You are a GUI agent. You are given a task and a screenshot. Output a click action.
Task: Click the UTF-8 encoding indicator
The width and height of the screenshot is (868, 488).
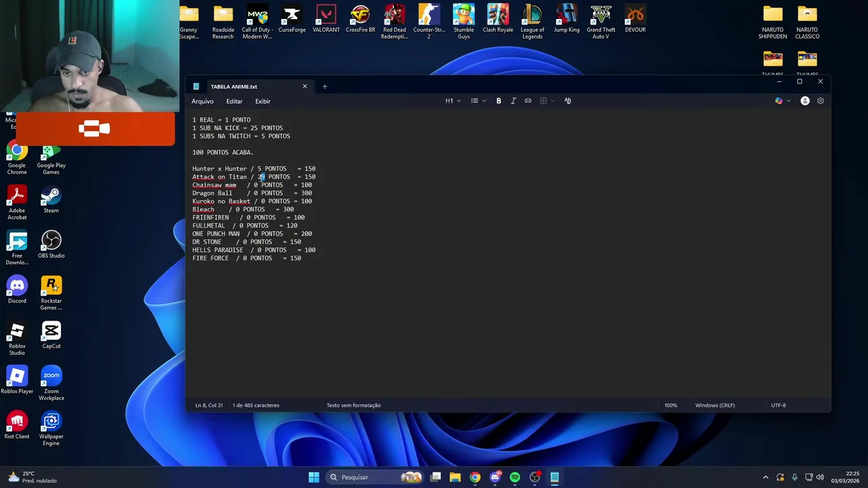click(778, 405)
